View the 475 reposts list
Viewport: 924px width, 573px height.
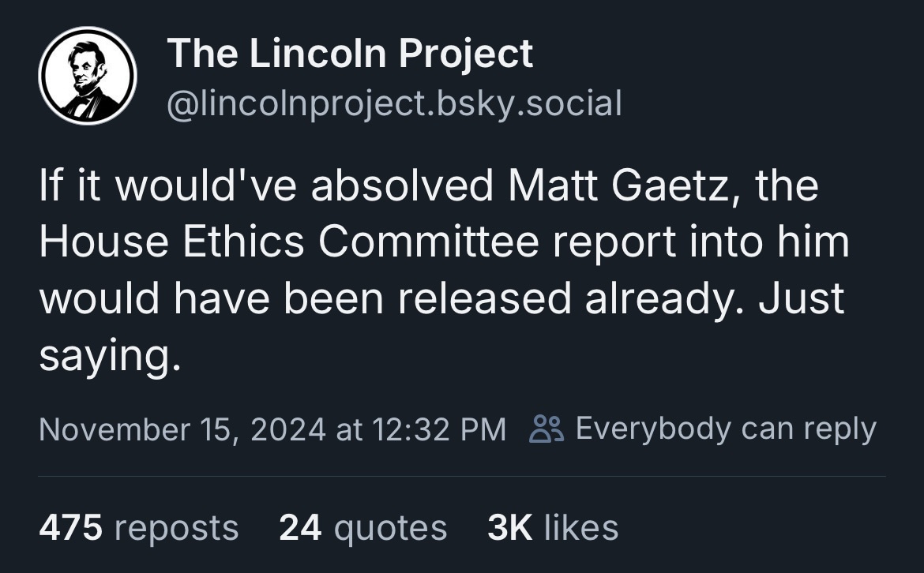[x=138, y=527]
